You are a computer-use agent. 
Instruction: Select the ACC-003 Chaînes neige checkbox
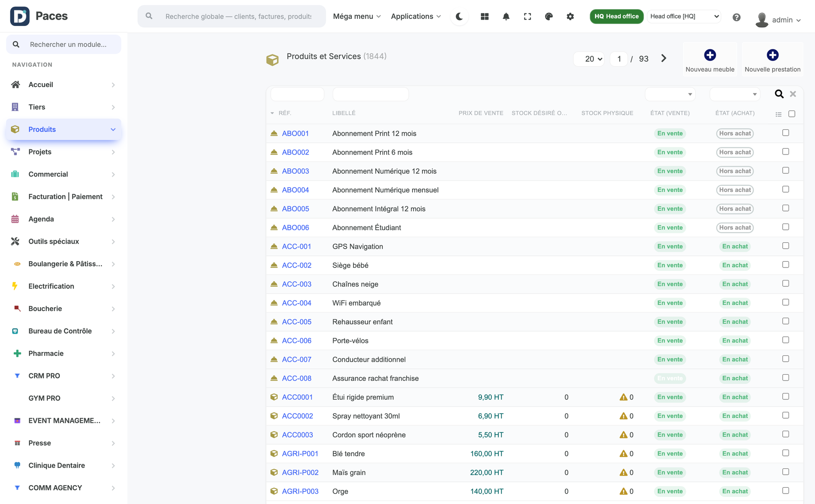pos(786,283)
